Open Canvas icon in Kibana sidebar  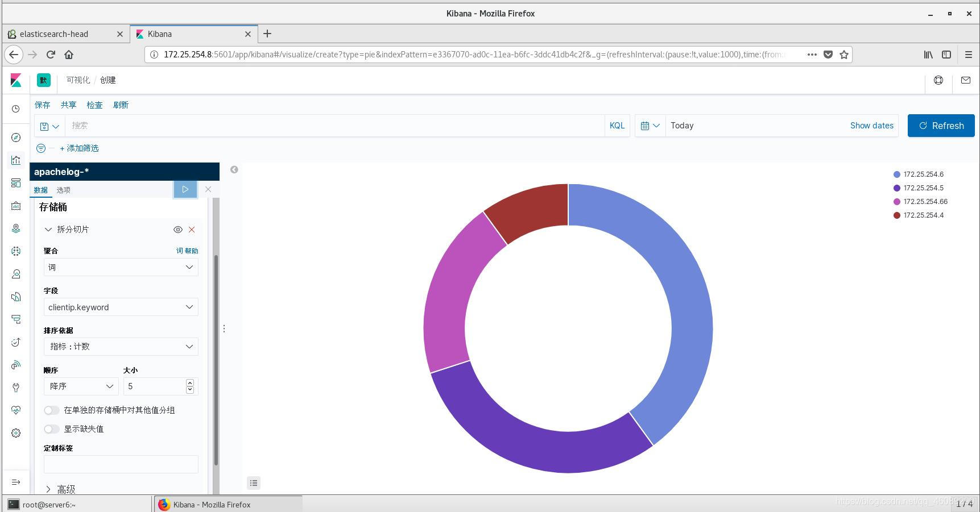pos(16,206)
